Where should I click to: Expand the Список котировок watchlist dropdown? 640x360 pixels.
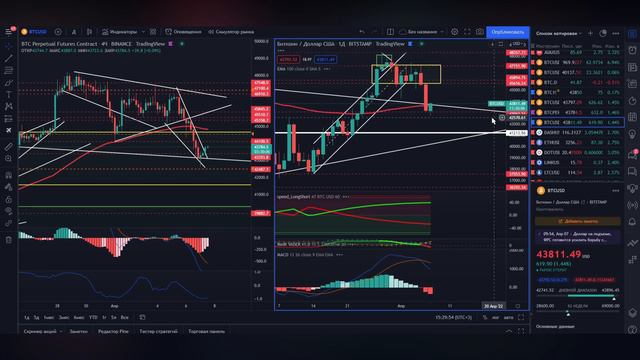[559, 33]
